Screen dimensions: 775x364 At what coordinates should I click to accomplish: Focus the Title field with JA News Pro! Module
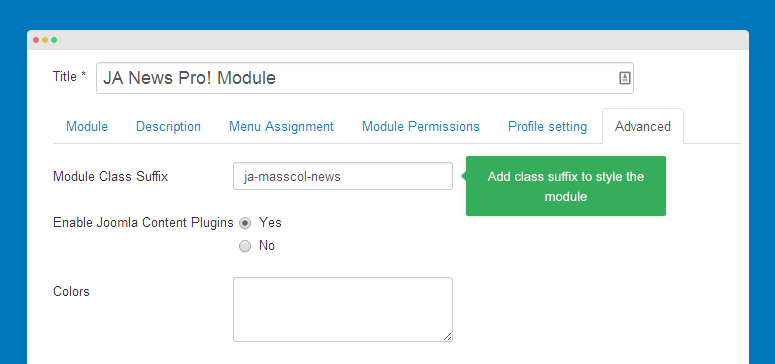pyautogui.click(x=365, y=78)
